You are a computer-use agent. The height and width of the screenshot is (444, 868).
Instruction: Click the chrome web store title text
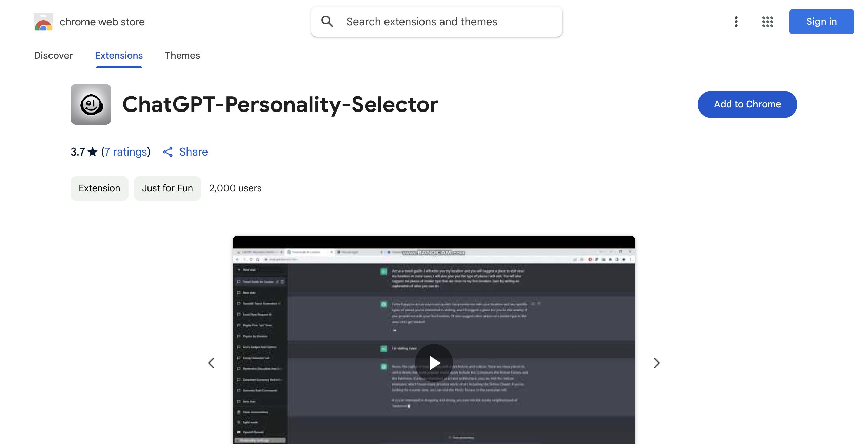tap(102, 22)
